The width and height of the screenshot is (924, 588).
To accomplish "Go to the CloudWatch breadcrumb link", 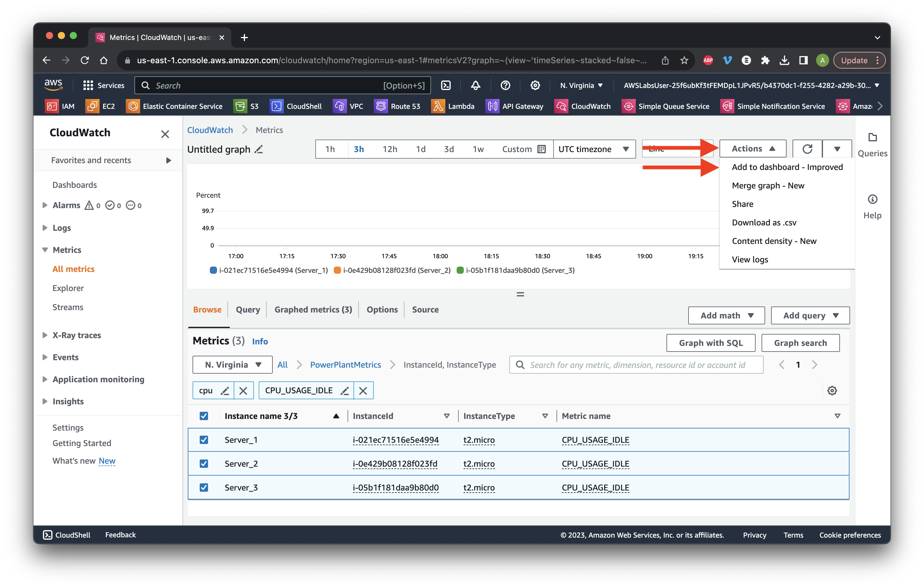I will (x=210, y=130).
